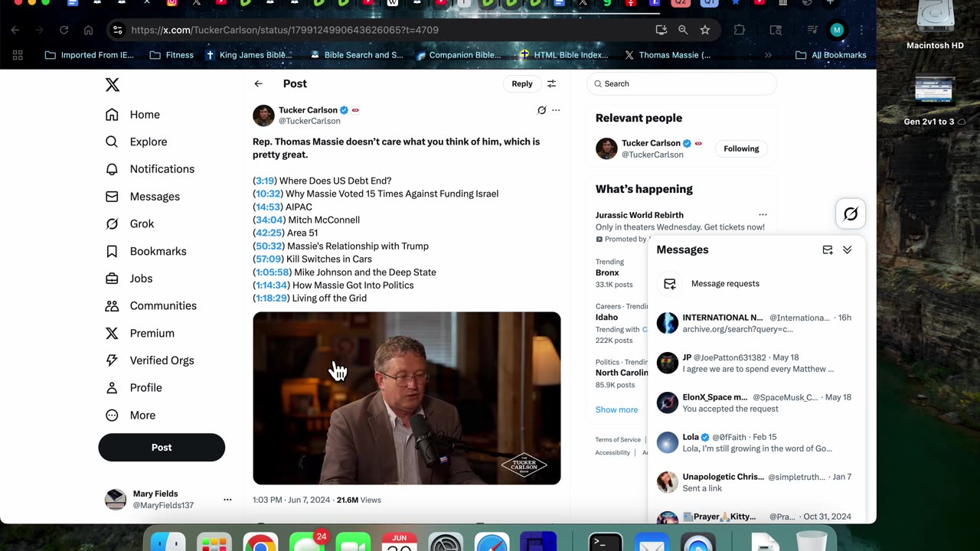Click the black Post button
The image size is (980, 551).
pyautogui.click(x=162, y=448)
